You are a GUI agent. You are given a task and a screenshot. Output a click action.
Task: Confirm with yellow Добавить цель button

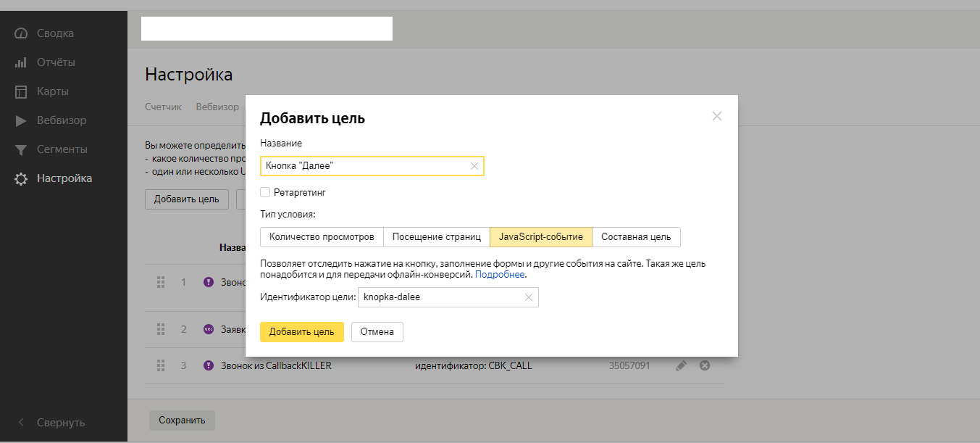[x=302, y=332]
